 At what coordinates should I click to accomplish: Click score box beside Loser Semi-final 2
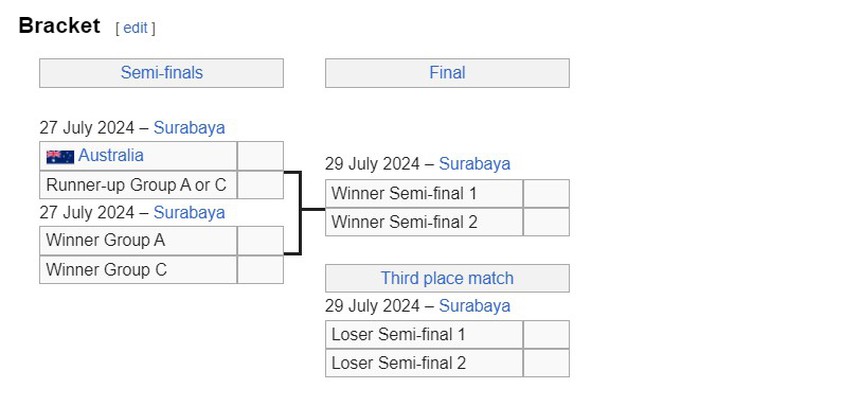click(546, 363)
